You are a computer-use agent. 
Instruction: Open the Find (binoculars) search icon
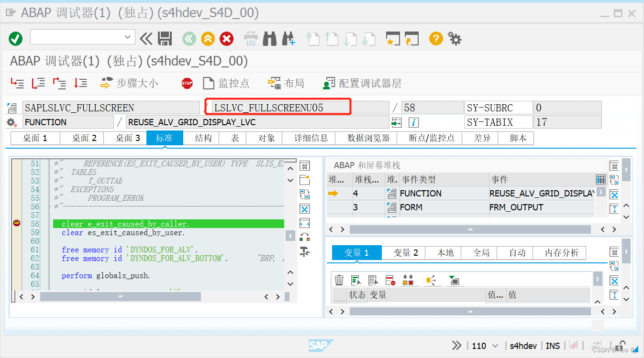270,38
